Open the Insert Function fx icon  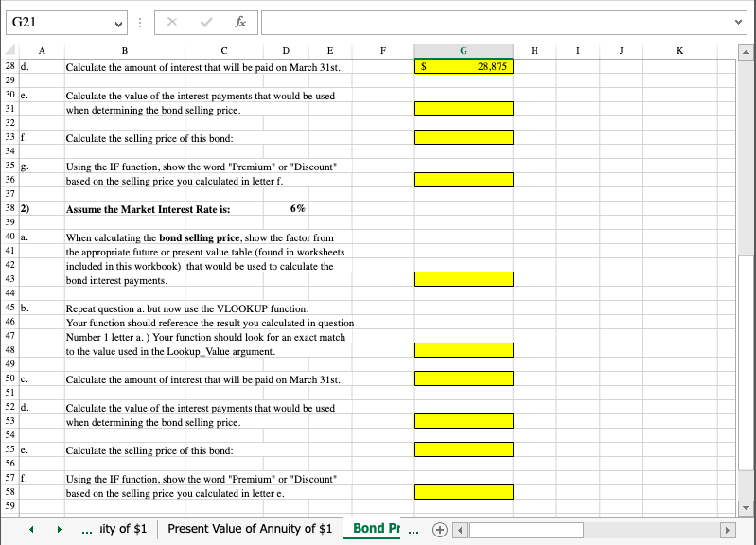(x=240, y=22)
